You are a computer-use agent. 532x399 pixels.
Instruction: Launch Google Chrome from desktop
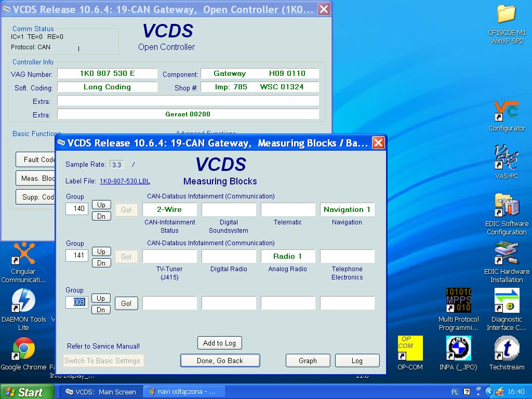click(23, 353)
